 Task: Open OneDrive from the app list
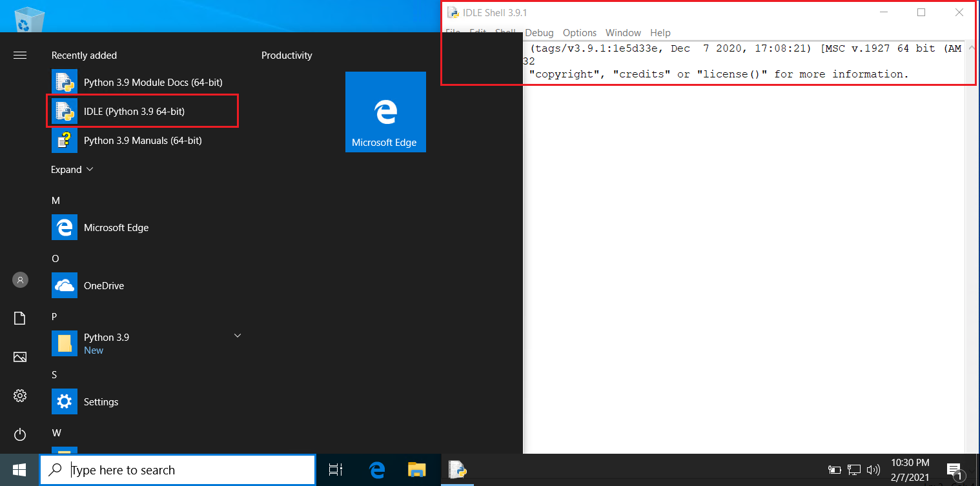tap(145, 285)
